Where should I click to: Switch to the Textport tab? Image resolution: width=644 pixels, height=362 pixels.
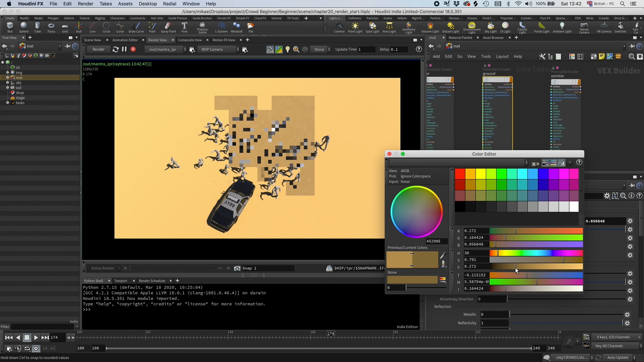click(x=120, y=281)
